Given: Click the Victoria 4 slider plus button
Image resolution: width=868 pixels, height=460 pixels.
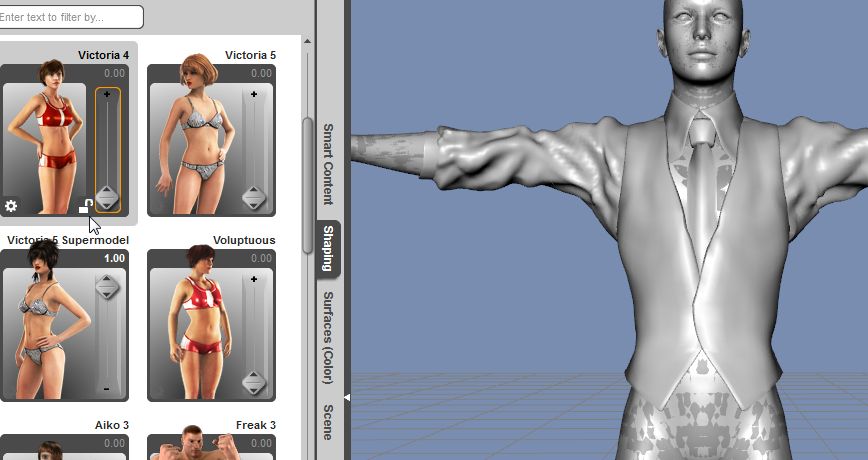Looking at the screenshot, I should pyautogui.click(x=107, y=95).
